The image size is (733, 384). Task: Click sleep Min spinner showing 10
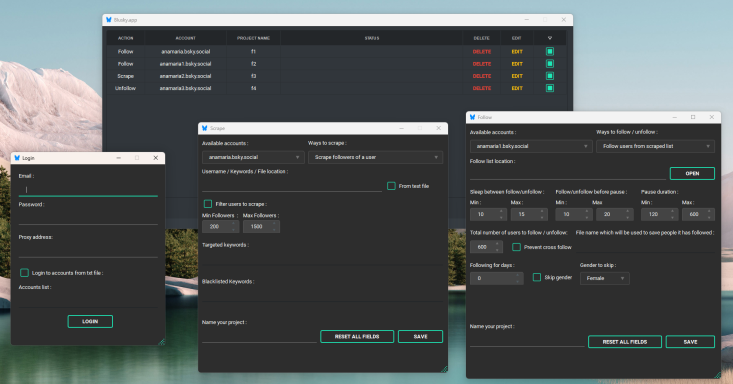click(489, 214)
